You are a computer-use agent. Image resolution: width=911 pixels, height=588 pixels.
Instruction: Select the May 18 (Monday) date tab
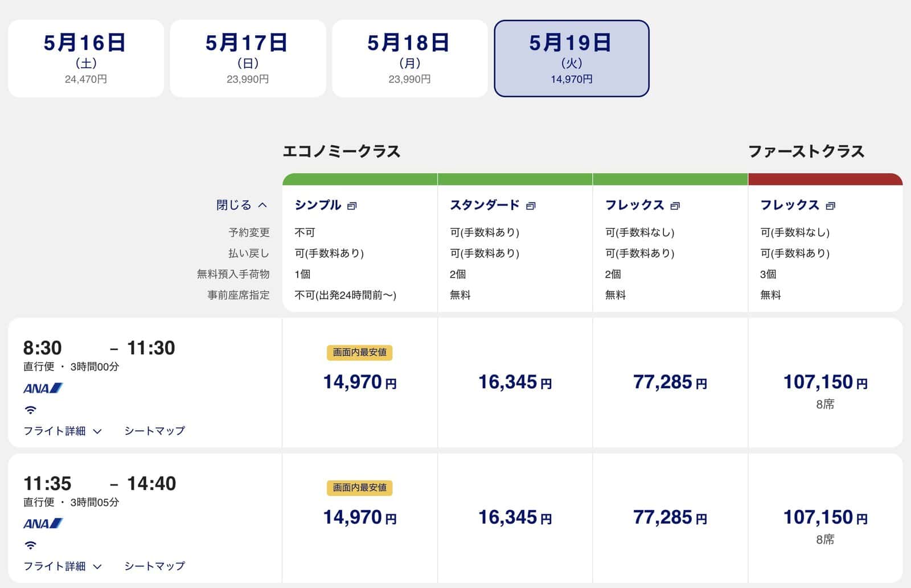(409, 59)
